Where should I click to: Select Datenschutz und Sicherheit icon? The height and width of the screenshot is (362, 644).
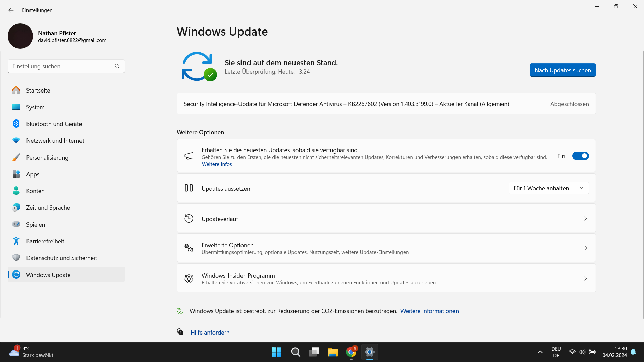(16, 258)
